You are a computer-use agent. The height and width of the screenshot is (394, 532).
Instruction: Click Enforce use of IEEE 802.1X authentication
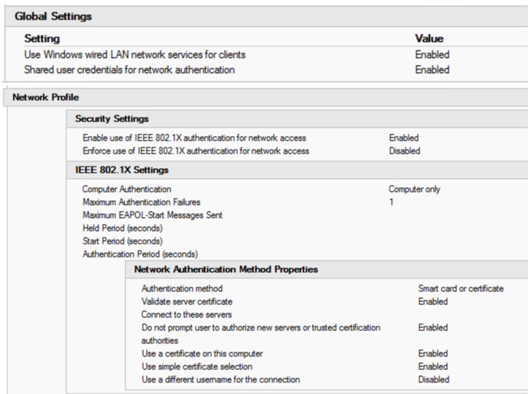tap(195, 150)
